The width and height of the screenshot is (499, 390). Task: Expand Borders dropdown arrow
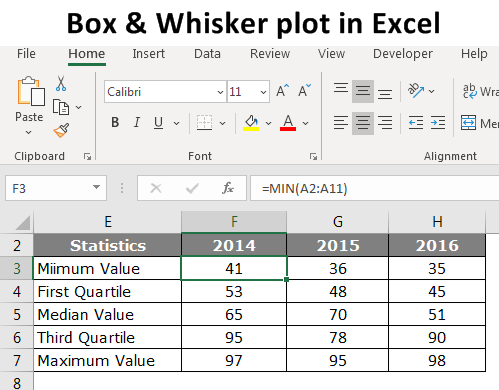coord(222,124)
